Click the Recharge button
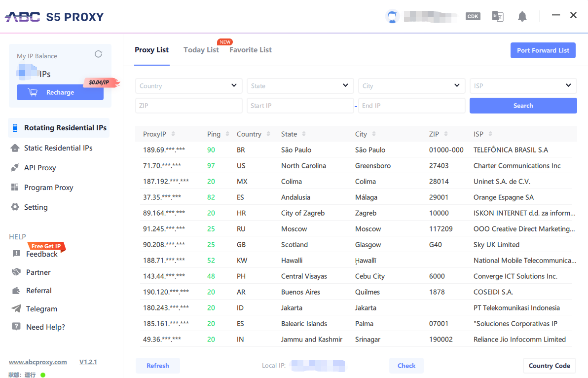588x378 pixels. (x=60, y=92)
